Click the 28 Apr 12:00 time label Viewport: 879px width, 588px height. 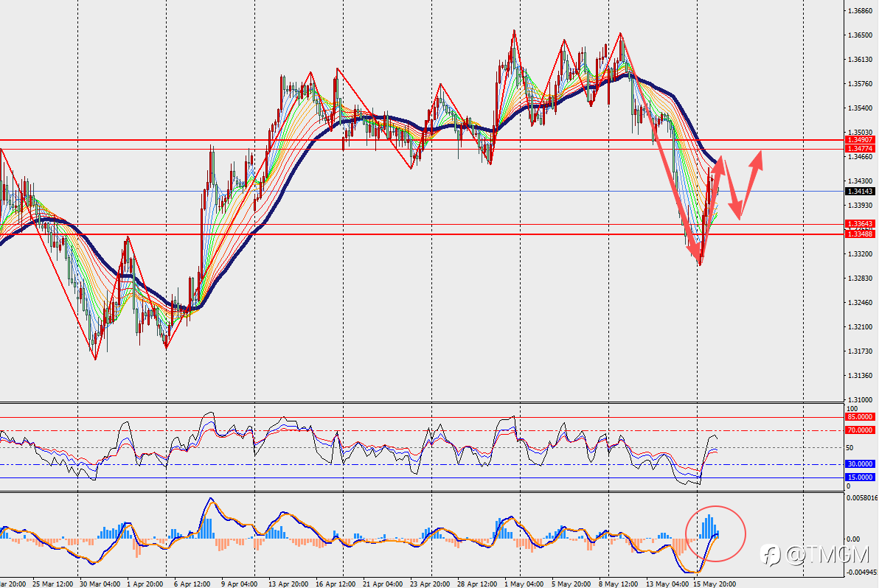477,584
